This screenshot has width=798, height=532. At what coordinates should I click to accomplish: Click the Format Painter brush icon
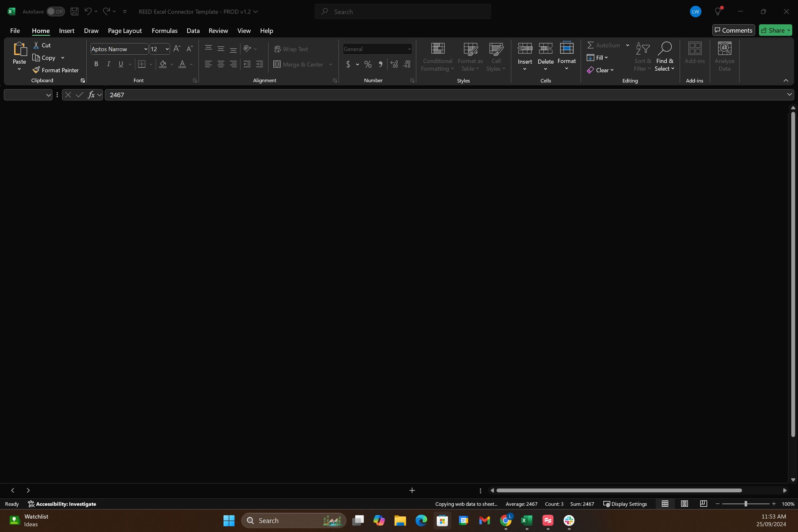click(36, 70)
